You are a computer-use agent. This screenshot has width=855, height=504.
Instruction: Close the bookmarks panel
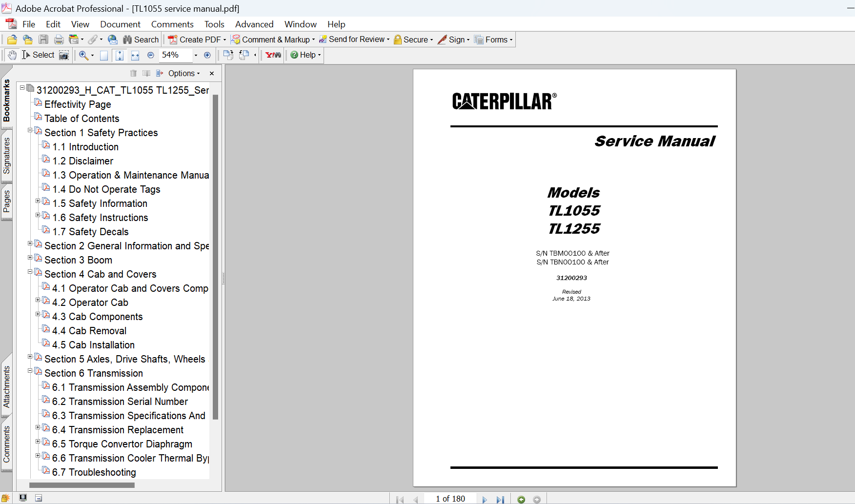tap(212, 73)
